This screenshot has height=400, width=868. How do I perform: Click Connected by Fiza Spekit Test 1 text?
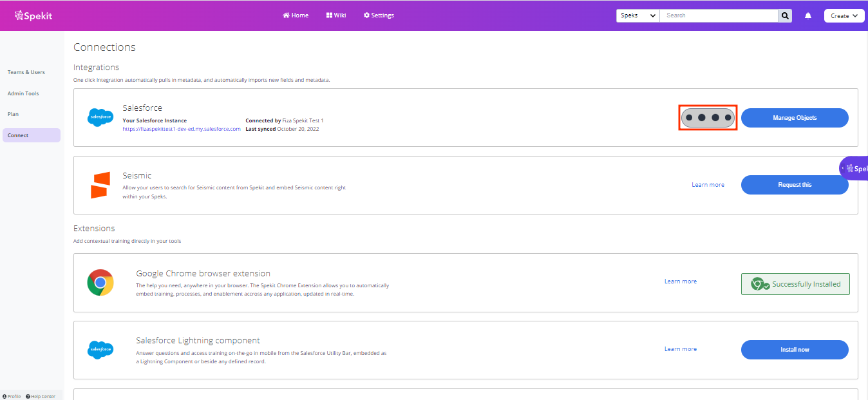[x=285, y=120]
